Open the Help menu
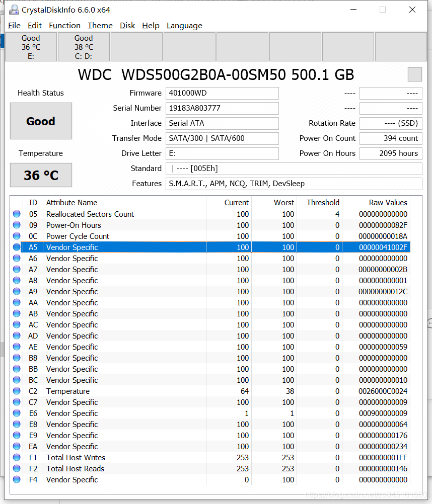The width and height of the screenshot is (432, 504). click(151, 25)
